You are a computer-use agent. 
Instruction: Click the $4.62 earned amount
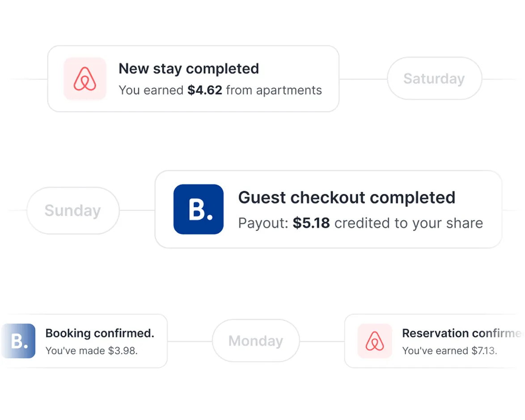click(205, 90)
